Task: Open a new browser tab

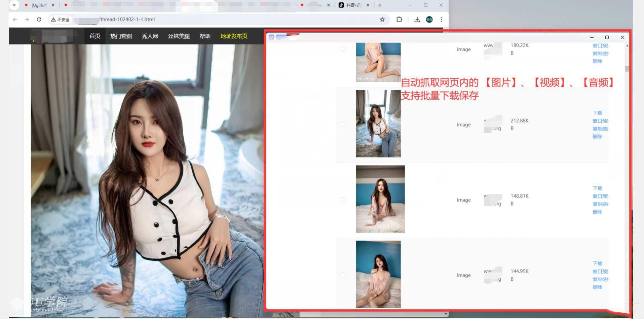Action: pyautogui.click(x=380, y=5)
